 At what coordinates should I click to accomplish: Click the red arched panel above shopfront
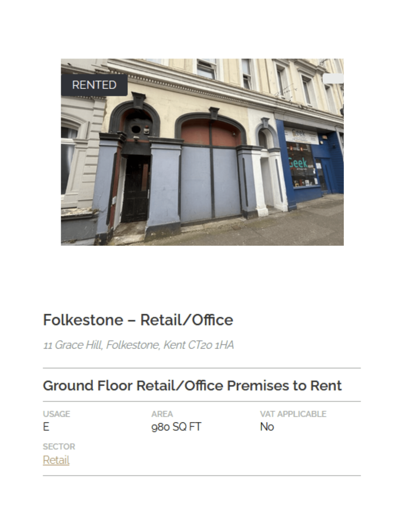point(211,132)
